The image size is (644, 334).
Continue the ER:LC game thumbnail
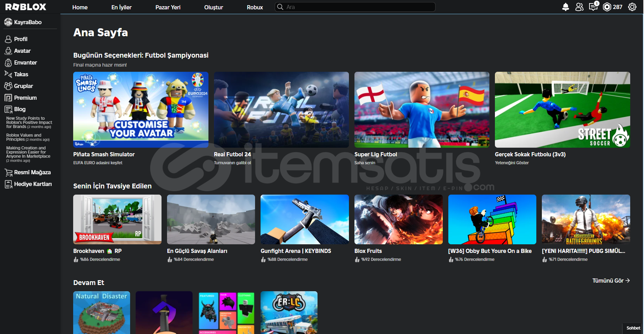coord(289,313)
